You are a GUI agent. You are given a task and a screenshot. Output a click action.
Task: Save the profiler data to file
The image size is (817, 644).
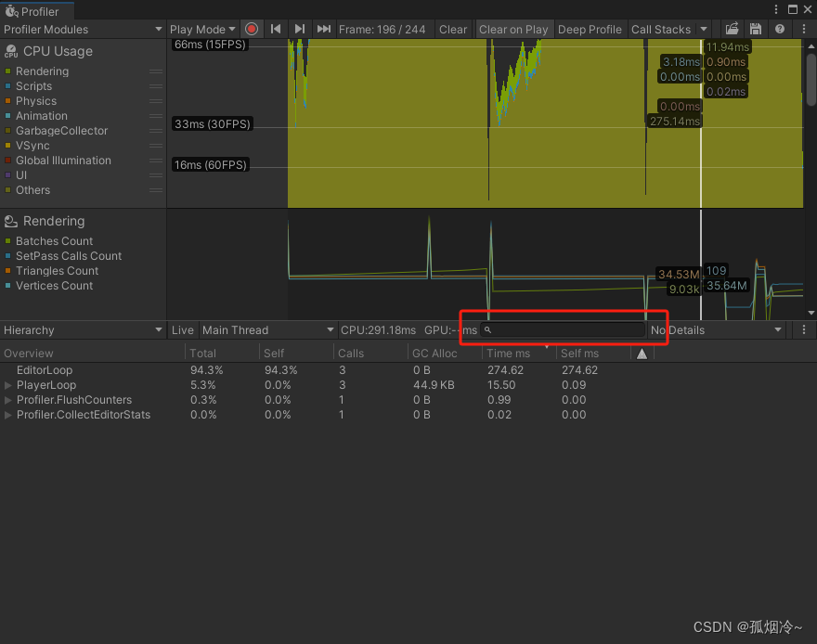[x=756, y=29]
